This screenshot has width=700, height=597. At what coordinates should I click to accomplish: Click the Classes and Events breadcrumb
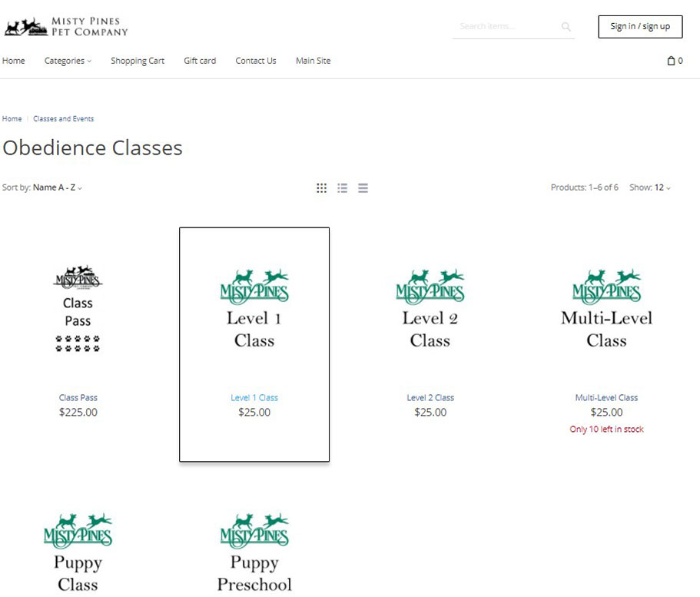click(64, 119)
